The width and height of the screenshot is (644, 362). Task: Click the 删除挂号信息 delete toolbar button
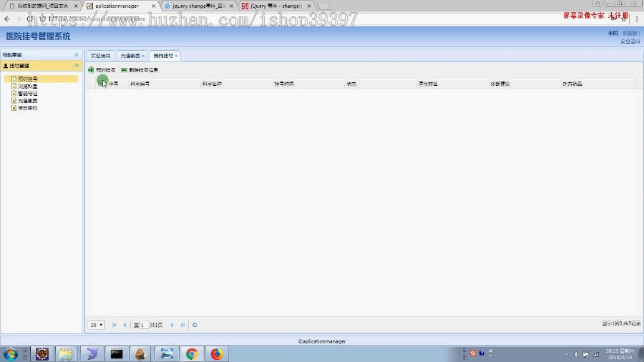140,70
